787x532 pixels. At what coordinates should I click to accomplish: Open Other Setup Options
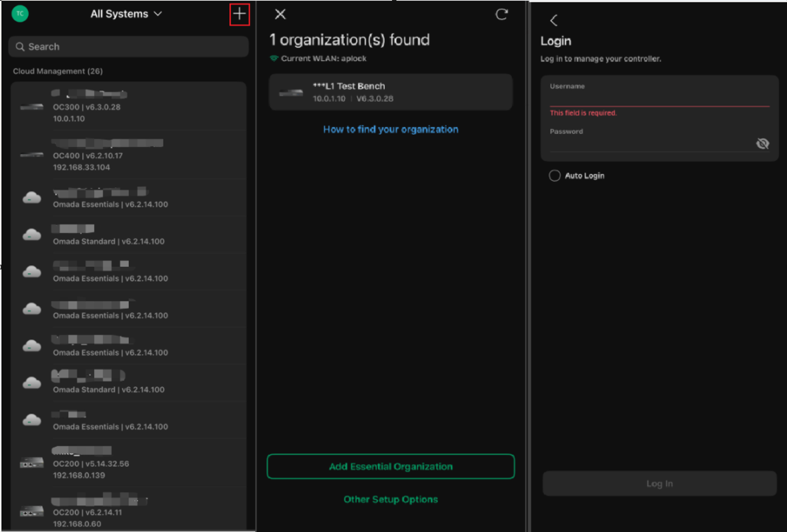click(391, 499)
